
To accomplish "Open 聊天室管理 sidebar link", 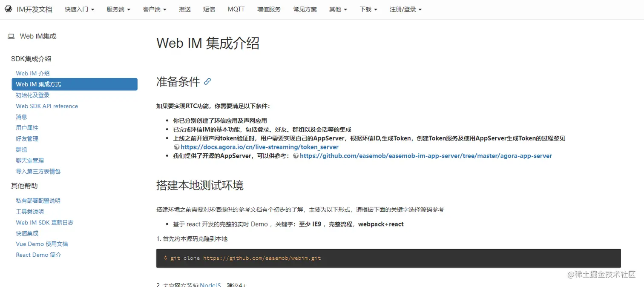I will pos(30,161).
